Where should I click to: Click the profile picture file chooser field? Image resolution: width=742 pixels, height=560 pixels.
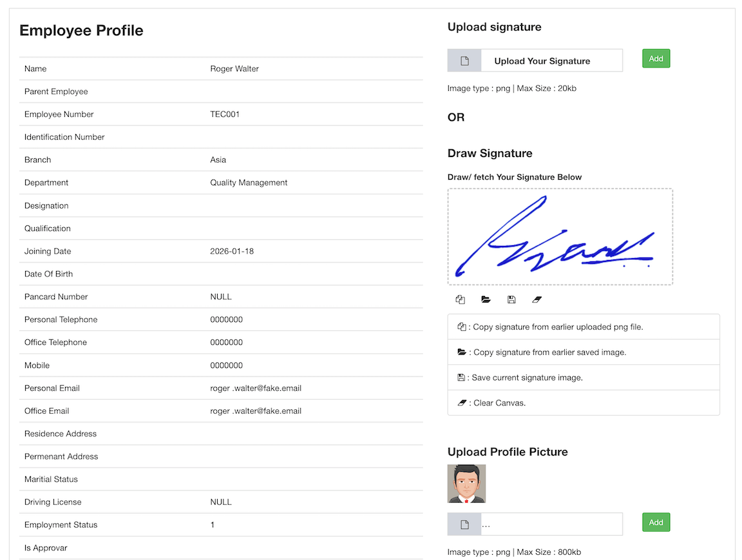pyautogui.click(x=551, y=525)
